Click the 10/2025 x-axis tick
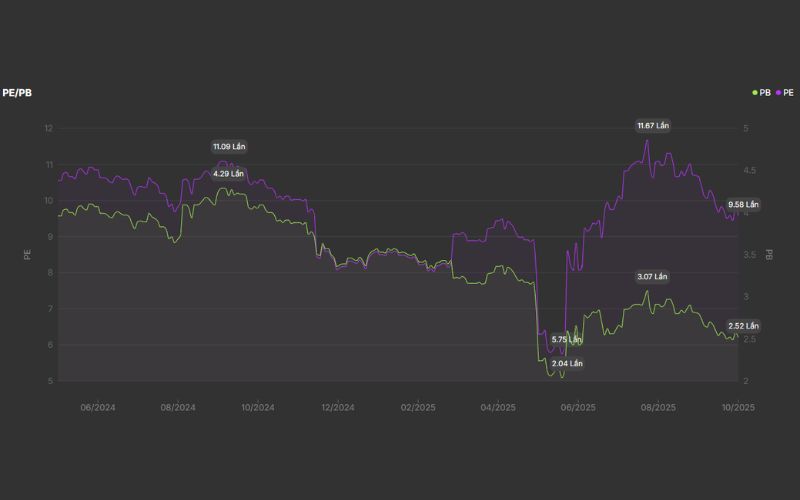 tap(738, 407)
